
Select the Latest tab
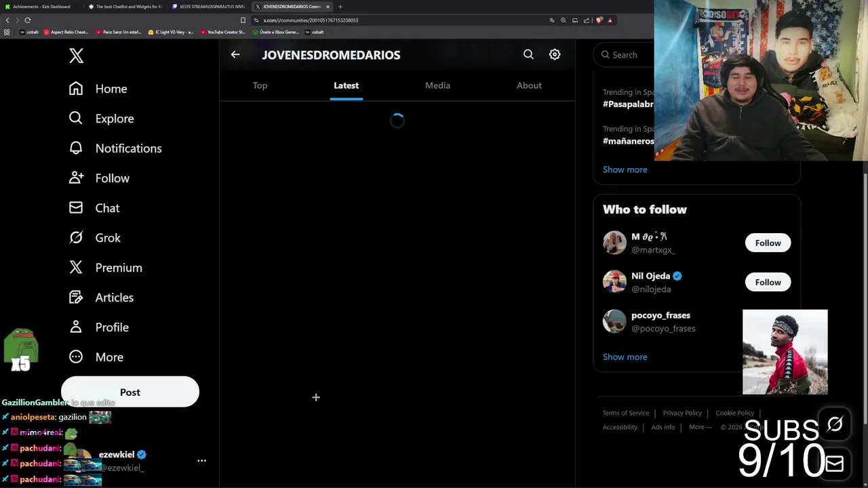[x=346, y=85]
